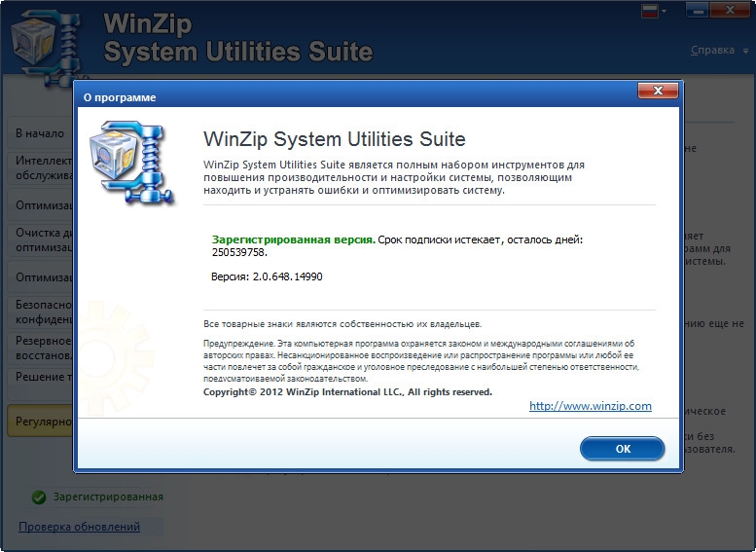Click the WinZip clamp logo in dialog
Screen dimensions: 756x552
click(131, 163)
